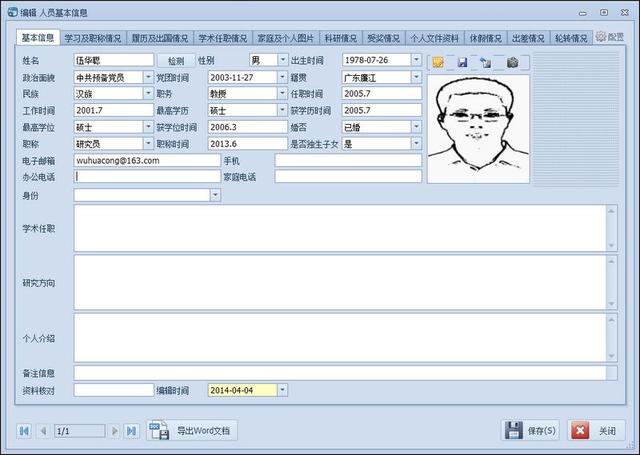Open the 党团时间 date dropdown
Viewport: 640px width, 455px height.
[282, 77]
